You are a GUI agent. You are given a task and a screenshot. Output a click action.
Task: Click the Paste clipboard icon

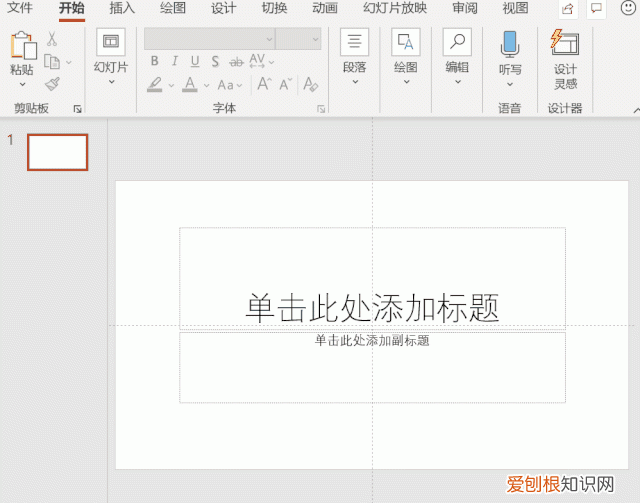[x=23, y=46]
